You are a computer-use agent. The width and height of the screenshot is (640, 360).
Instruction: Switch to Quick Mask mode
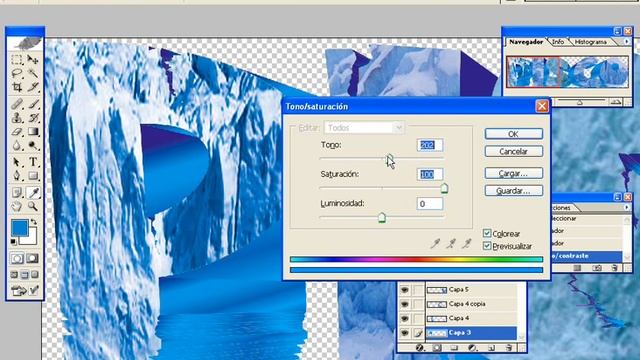click(x=33, y=258)
